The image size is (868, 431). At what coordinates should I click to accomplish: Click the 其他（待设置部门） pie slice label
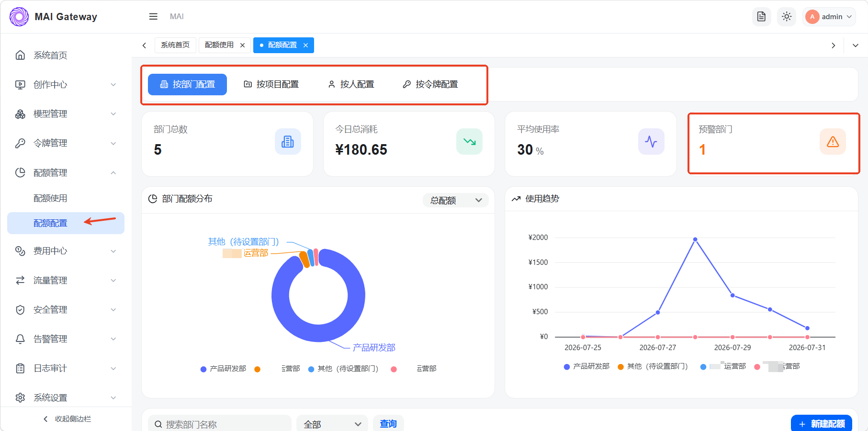coord(243,242)
